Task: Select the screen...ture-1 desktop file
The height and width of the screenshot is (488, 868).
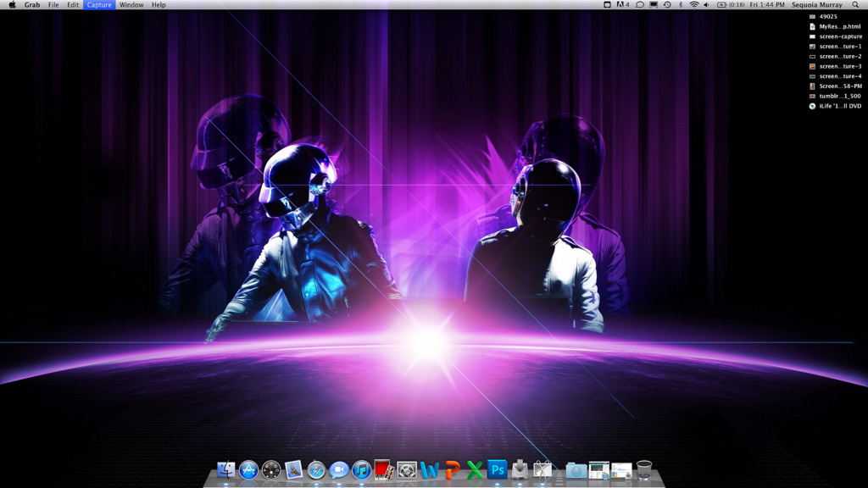Action: (x=835, y=47)
